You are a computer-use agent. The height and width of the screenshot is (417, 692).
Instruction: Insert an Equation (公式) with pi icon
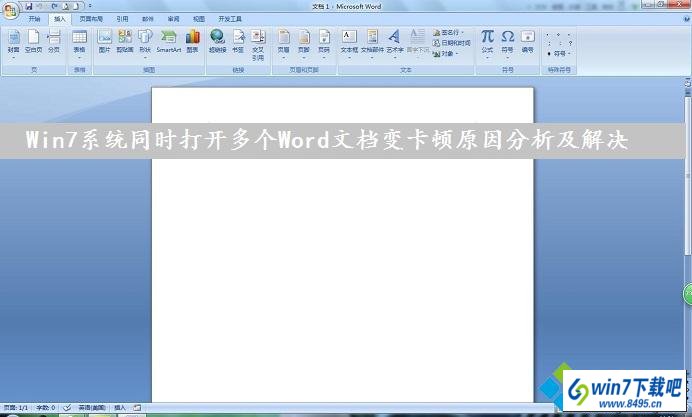(x=487, y=44)
